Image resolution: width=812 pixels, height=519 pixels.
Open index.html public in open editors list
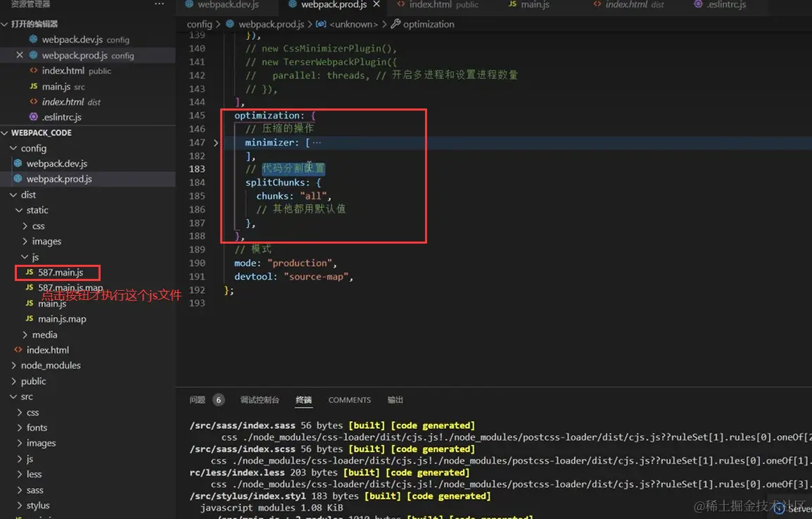point(88,70)
